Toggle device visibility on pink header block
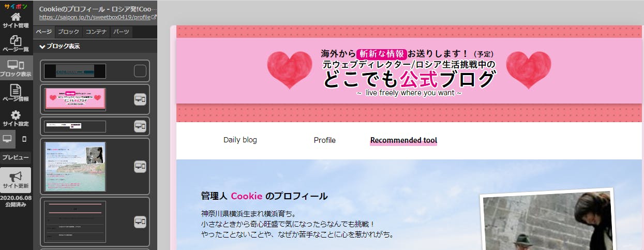Viewport: 644px width, 250px height. pos(140,99)
